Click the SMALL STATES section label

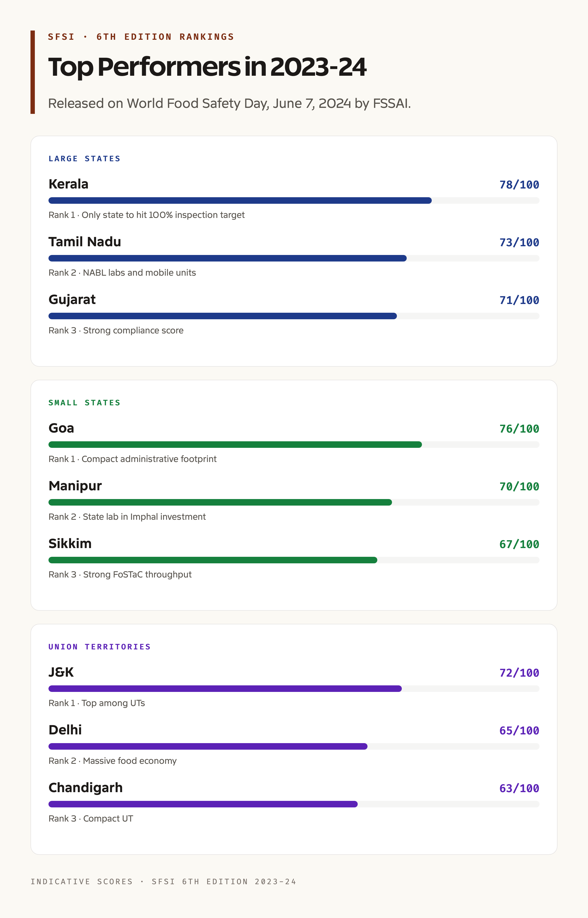(x=84, y=403)
